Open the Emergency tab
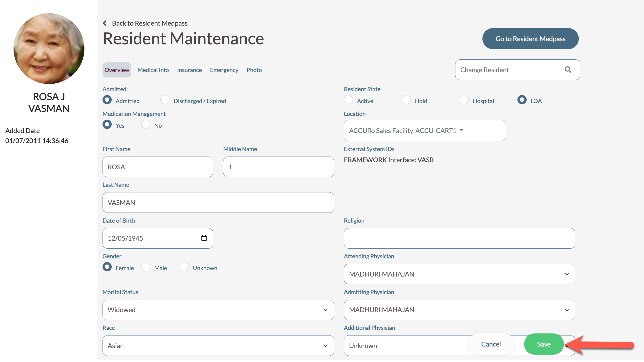Screen dimensions: 644x362 click(224, 70)
